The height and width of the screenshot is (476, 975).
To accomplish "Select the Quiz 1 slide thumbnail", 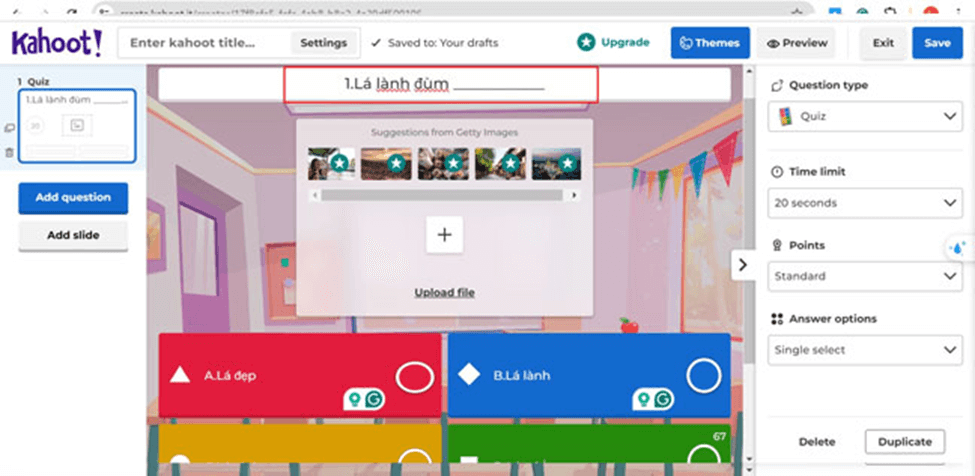I will [x=77, y=126].
